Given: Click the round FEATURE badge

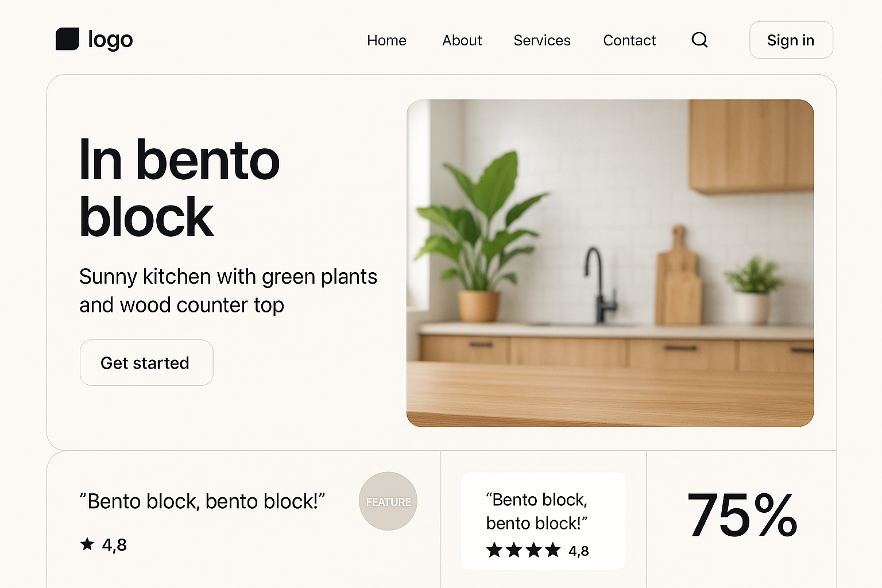Looking at the screenshot, I should click(388, 501).
